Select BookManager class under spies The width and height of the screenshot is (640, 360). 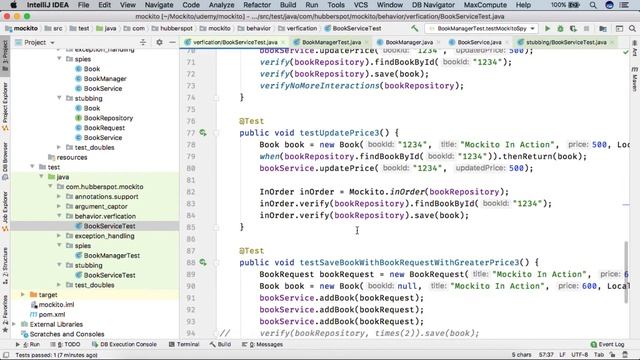105,78
